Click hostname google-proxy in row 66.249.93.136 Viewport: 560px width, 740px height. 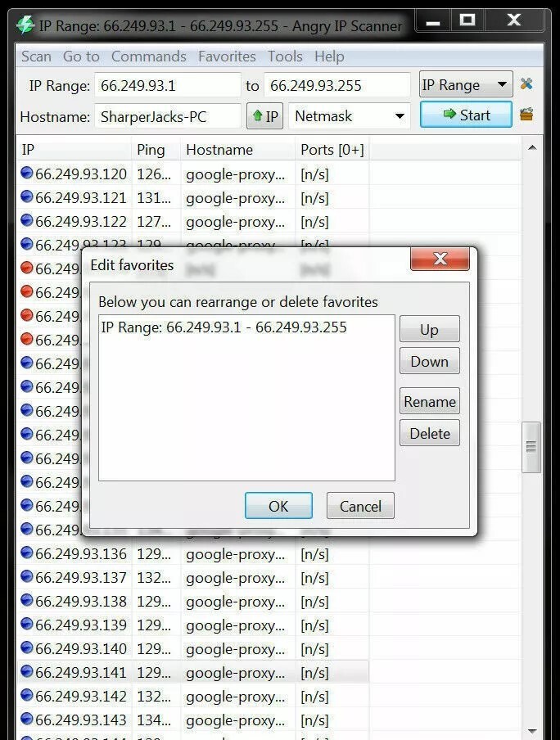(235, 554)
